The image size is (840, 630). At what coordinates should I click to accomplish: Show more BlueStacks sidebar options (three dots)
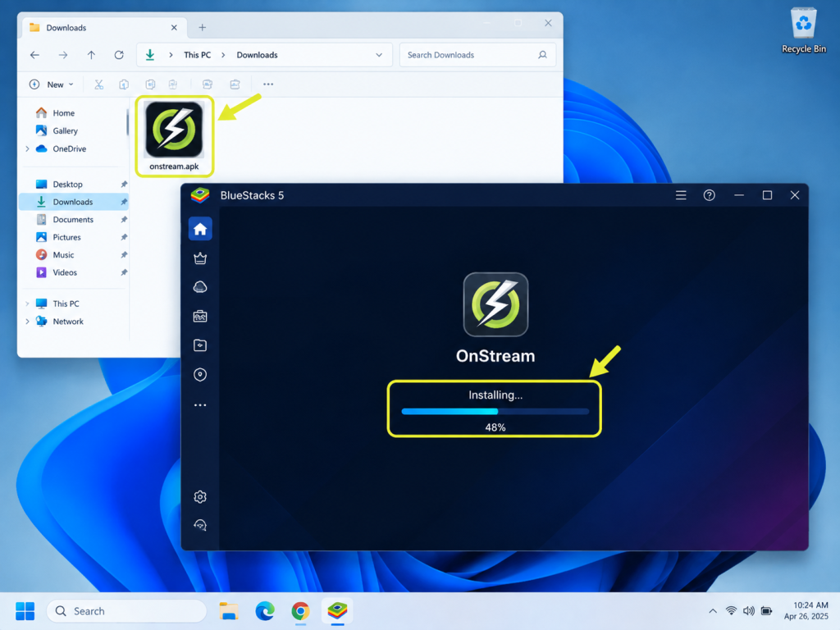pos(200,405)
